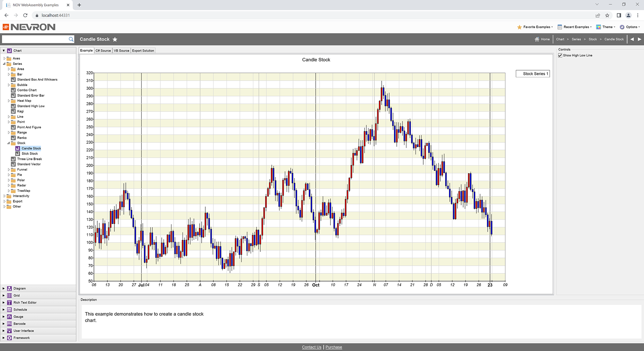Viewport: 644px width, 351px height.
Task: Click into the examples search field
Action: coord(35,39)
